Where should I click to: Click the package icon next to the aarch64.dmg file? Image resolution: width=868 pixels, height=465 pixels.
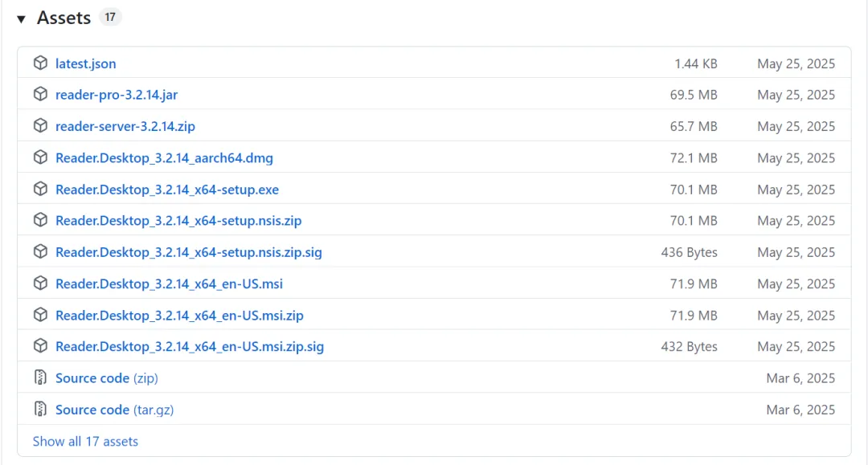click(40, 157)
